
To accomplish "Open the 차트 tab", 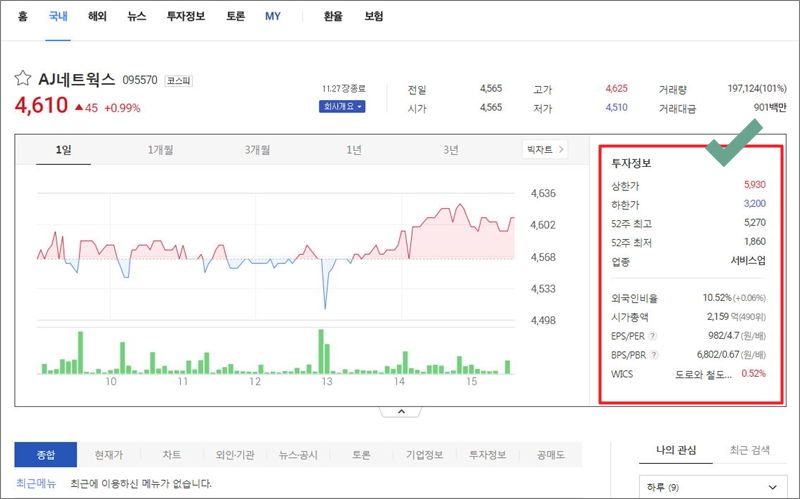I will pos(172,455).
